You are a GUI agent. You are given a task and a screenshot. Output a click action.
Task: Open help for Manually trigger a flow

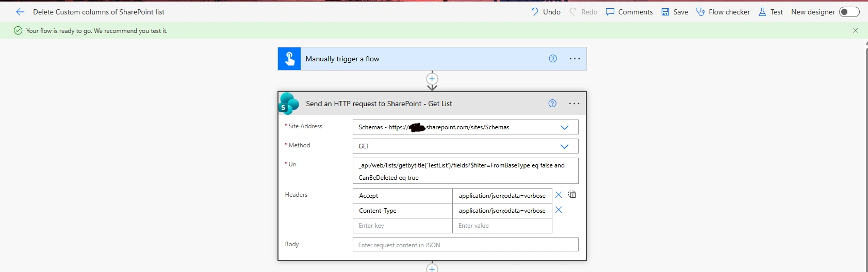click(x=553, y=59)
